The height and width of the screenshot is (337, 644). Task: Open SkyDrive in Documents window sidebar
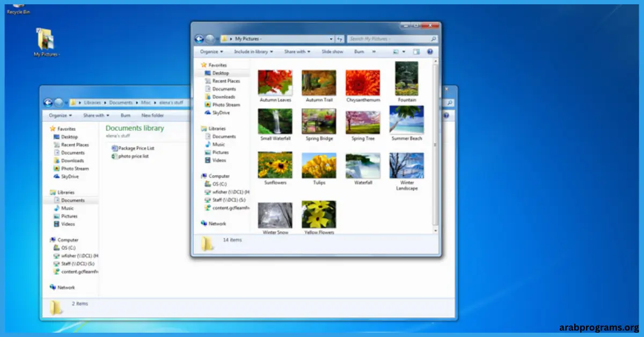tap(66, 176)
